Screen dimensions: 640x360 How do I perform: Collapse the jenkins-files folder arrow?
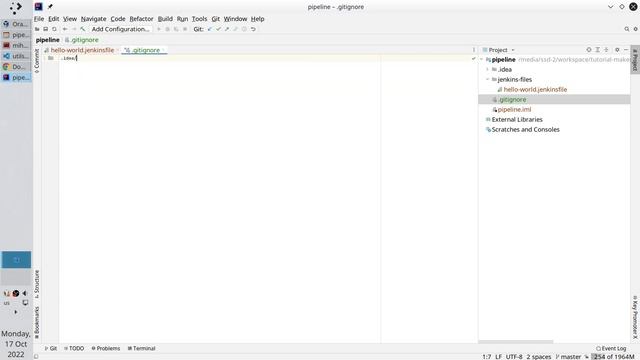click(487, 80)
